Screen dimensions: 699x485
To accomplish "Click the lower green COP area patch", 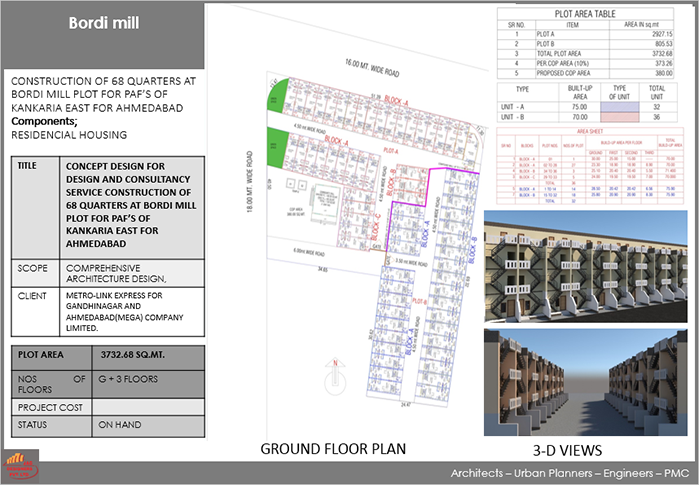I will [x=276, y=148].
